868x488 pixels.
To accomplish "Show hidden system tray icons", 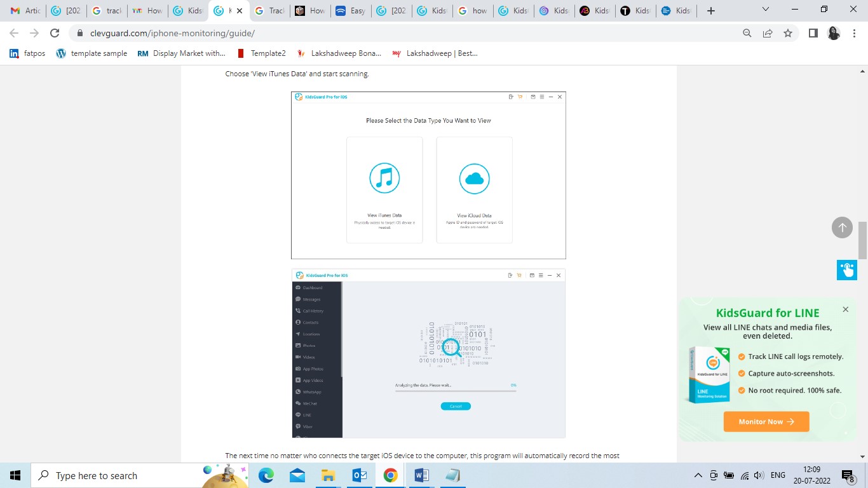I will pyautogui.click(x=698, y=475).
